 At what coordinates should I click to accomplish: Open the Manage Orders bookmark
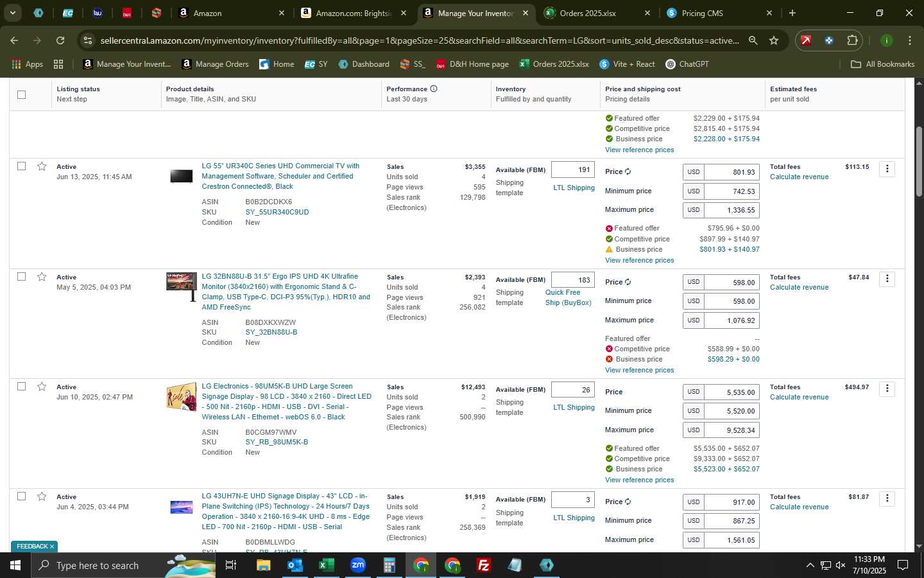tap(216, 64)
